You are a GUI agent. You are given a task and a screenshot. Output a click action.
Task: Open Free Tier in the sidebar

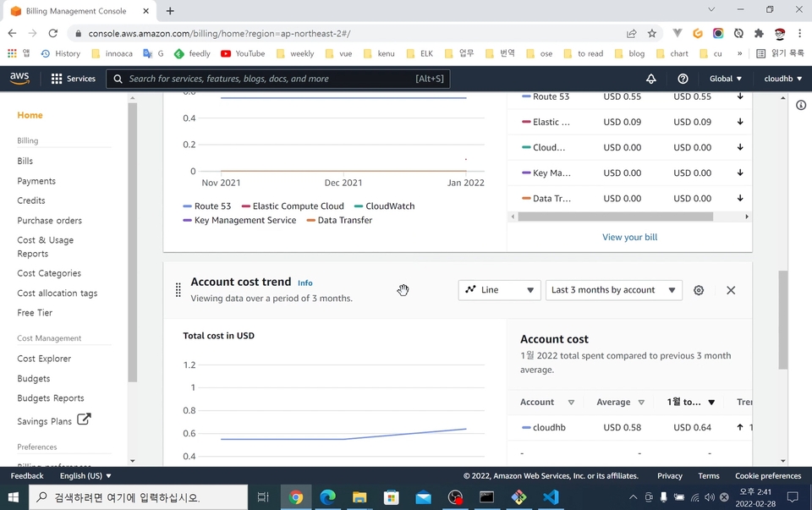[x=35, y=313]
